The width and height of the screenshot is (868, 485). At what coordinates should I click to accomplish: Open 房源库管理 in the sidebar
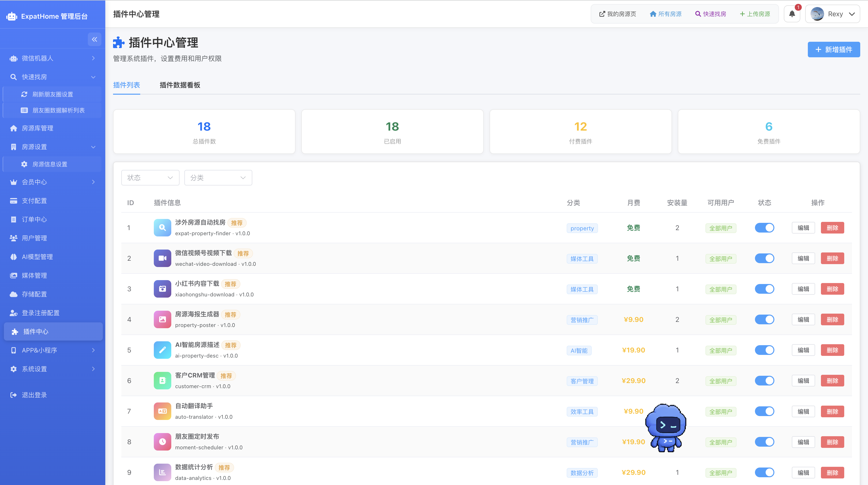(x=53, y=128)
